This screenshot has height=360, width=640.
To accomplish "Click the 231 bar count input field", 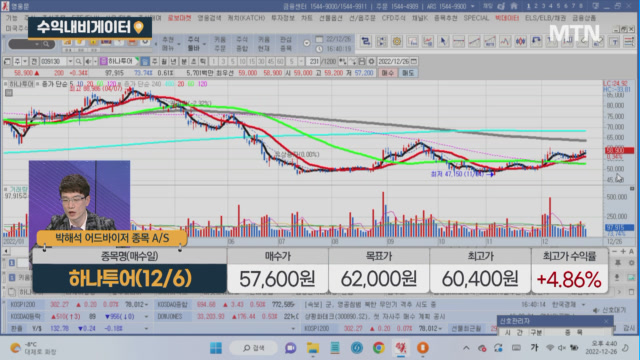I will pyautogui.click(x=313, y=61).
